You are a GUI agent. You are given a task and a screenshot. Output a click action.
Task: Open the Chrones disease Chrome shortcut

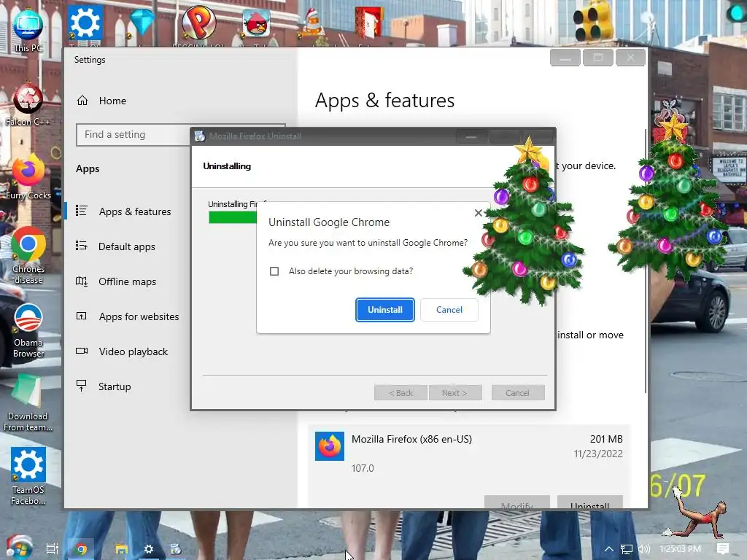(28, 255)
